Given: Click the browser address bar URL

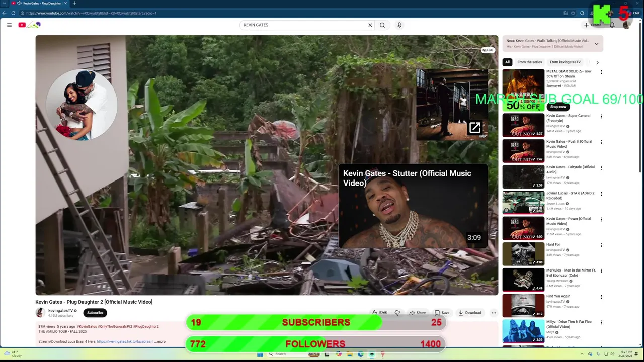Looking at the screenshot, I should [91, 13].
